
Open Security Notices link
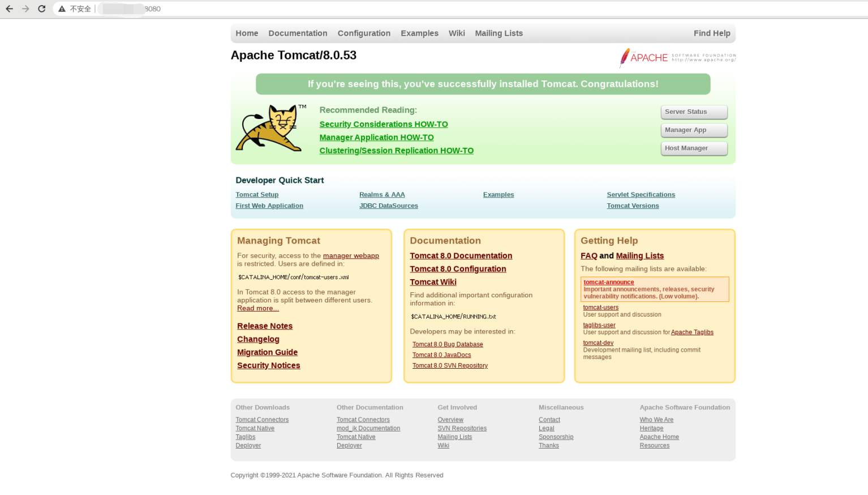(x=269, y=365)
